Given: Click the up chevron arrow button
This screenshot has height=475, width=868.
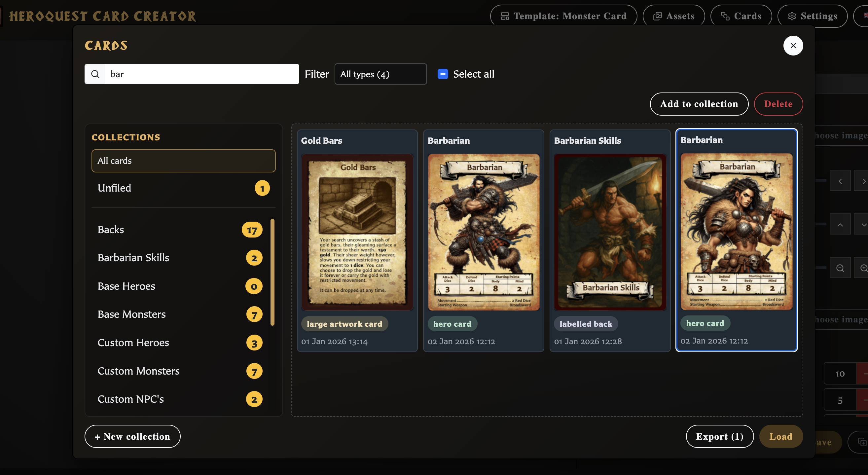Looking at the screenshot, I should (x=840, y=224).
